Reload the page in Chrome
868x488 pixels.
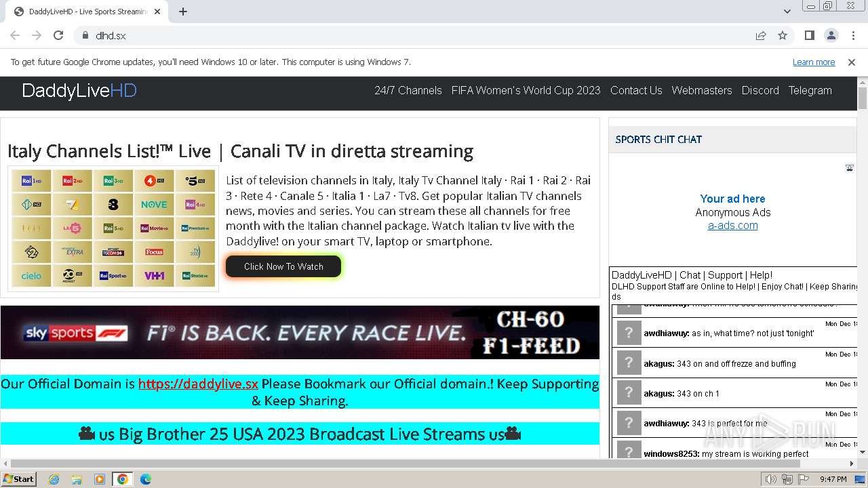click(58, 35)
